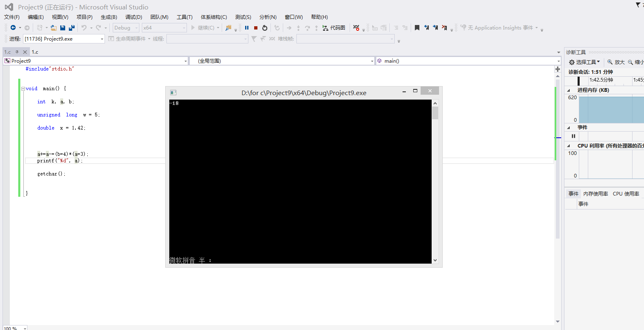The height and width of the screenshot is (330, 644).
Task: Toggle a bookmark on the current line
Action: click(417, 28)
